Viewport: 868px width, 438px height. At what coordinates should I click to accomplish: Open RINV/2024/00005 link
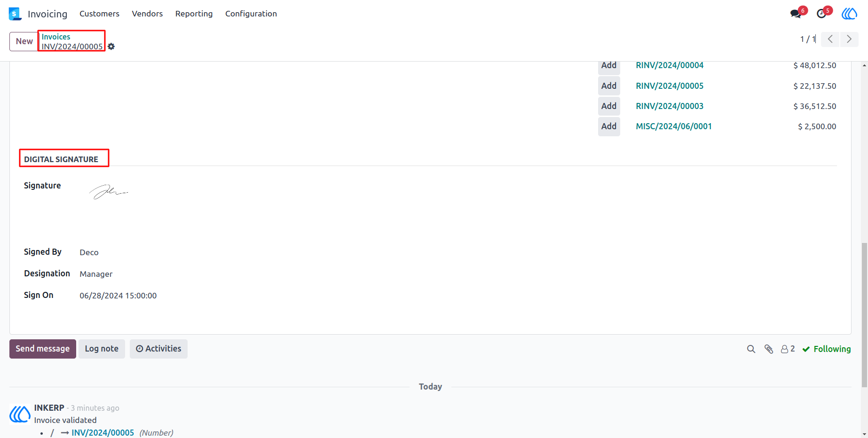pyautogui.click(x=670, y=86)
